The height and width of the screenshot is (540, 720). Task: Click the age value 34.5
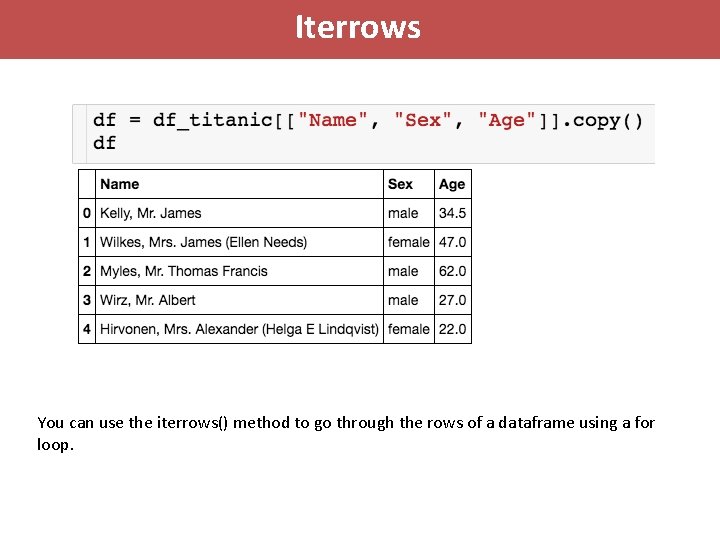coord(452,213)
